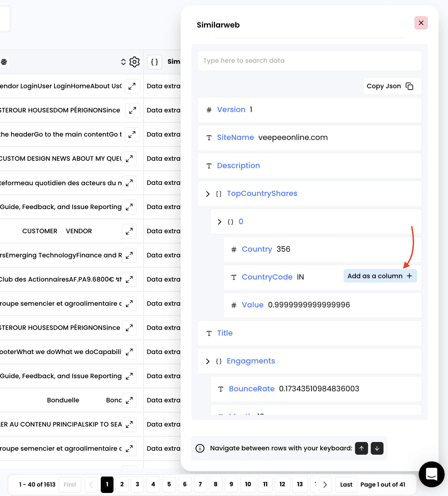Image resolution: width=448 pixels, height=496 pixels.
Task: Close the Similarweb panel
Action: click(421, 23)
